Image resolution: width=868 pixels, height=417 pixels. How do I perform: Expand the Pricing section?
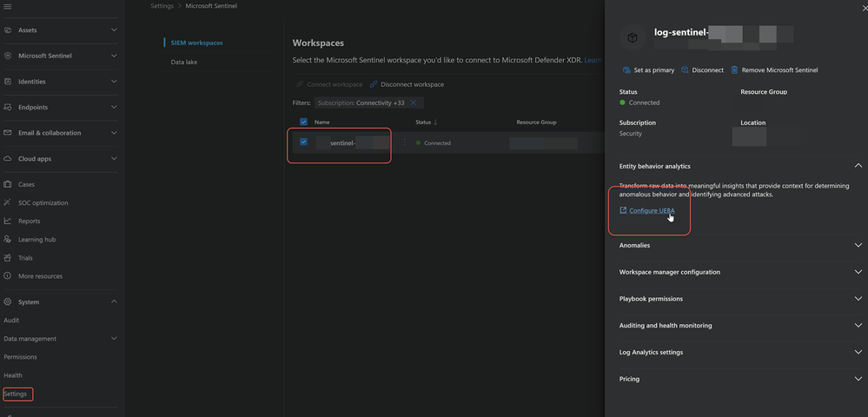[x=858, y=379]
